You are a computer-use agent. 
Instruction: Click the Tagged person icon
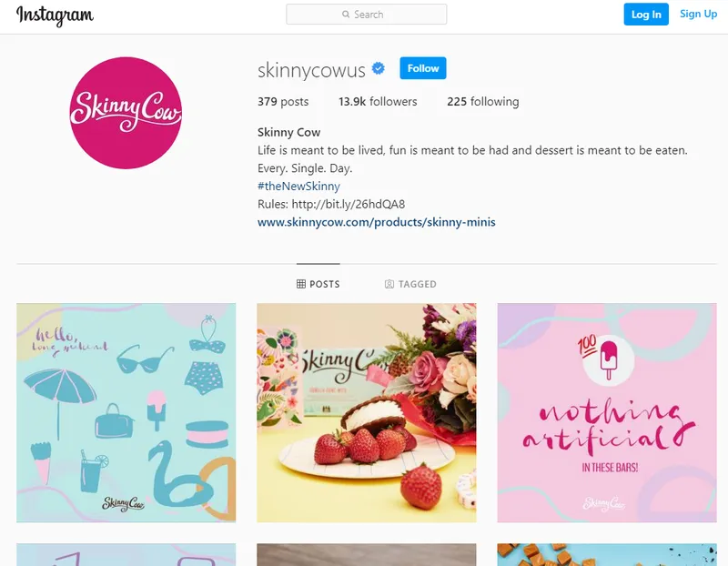(x=389, y=284)
